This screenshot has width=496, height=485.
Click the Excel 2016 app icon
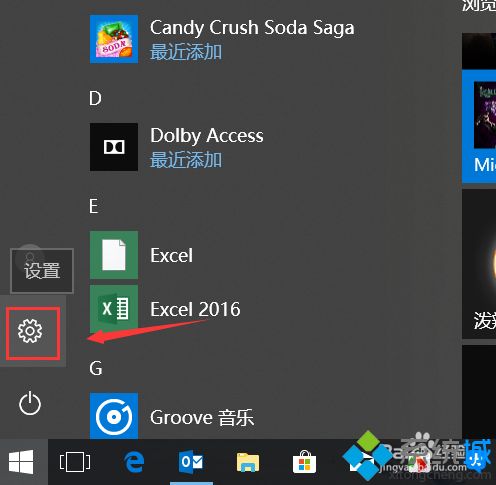tap(114, 309)
